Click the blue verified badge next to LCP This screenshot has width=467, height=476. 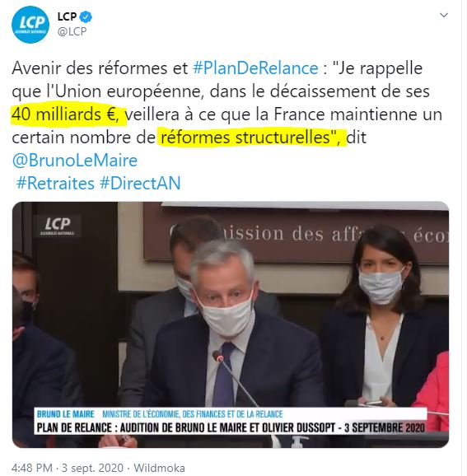tap(86, 17)
